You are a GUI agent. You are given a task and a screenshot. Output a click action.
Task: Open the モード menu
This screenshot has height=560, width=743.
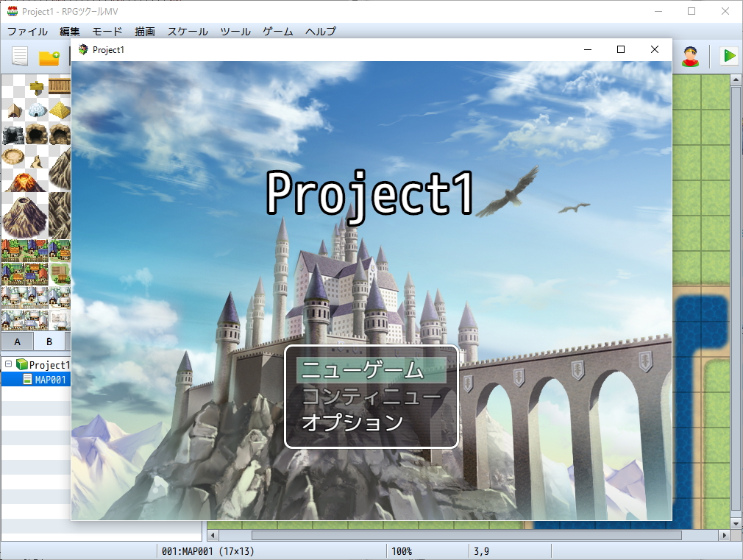[107, 32]
